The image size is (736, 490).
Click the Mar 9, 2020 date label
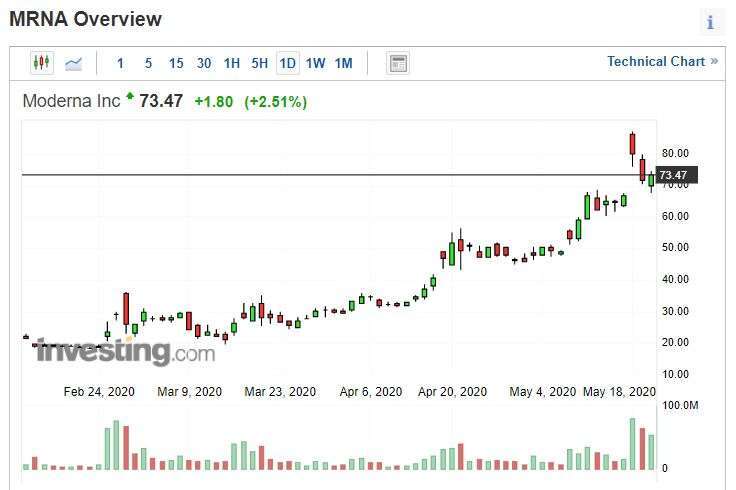[190, 391]
